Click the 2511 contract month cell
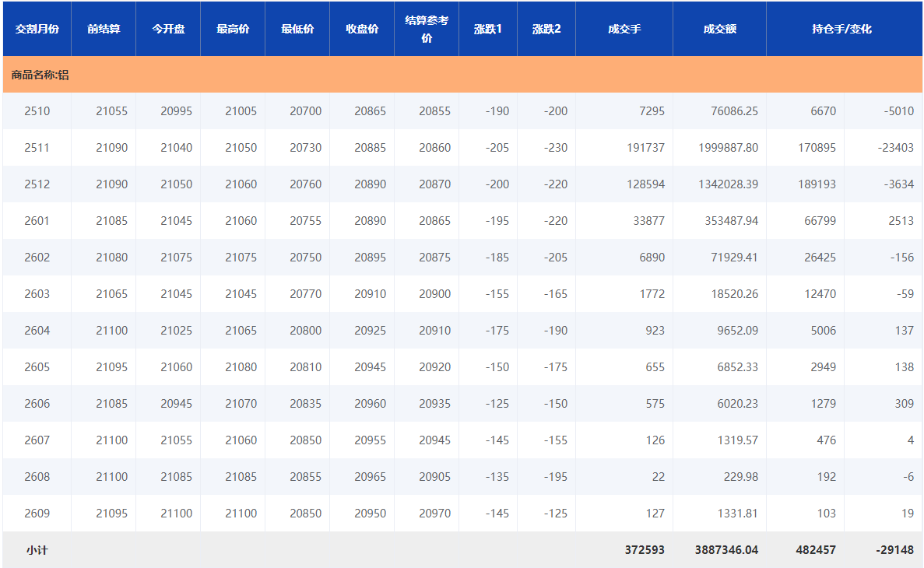Image resolution: width=924 pixels, height=568 pixels. (37, 148)
